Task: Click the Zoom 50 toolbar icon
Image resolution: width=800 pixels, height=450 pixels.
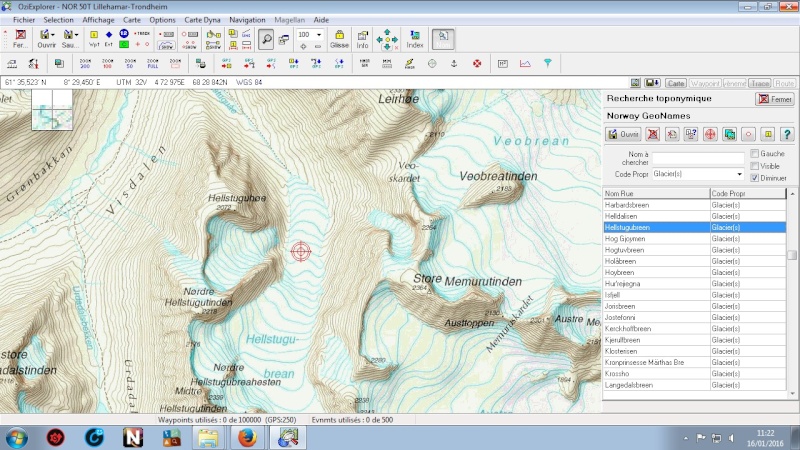Action: 130,63
